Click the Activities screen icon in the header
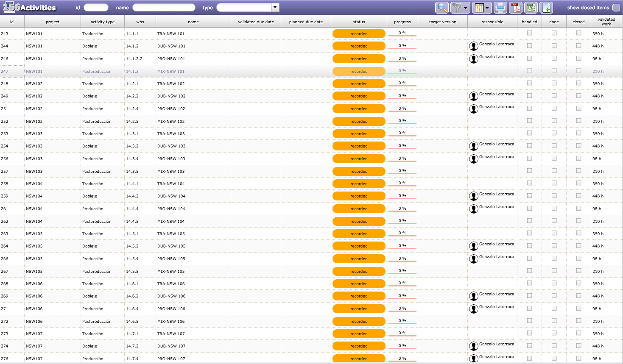Image resolution: width=623 pixels, height=364 pixels. tap(11, 7)
